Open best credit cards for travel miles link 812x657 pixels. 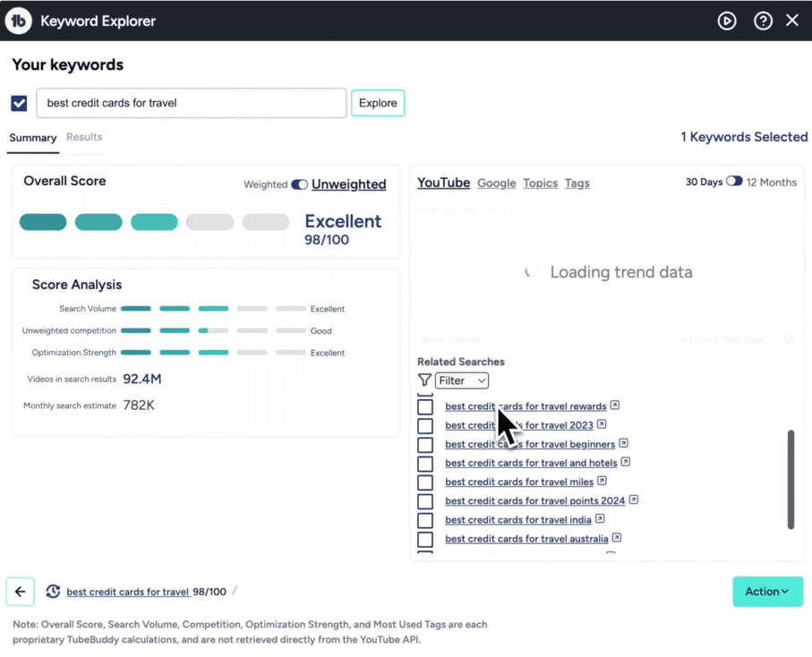point(518,482)
